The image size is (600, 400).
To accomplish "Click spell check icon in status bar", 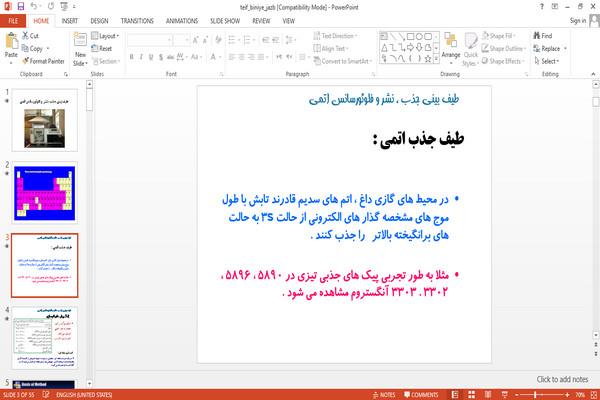I will click(x=46, y=395).
